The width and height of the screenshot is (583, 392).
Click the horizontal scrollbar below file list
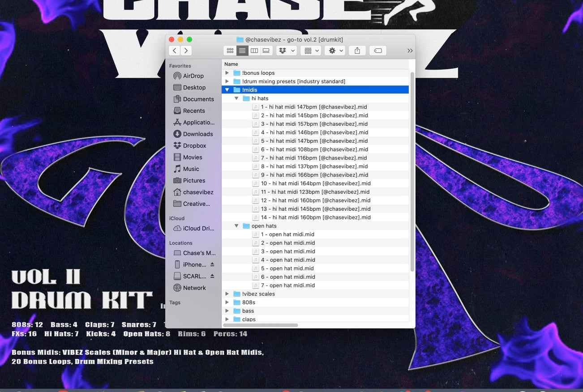(260, 325)
